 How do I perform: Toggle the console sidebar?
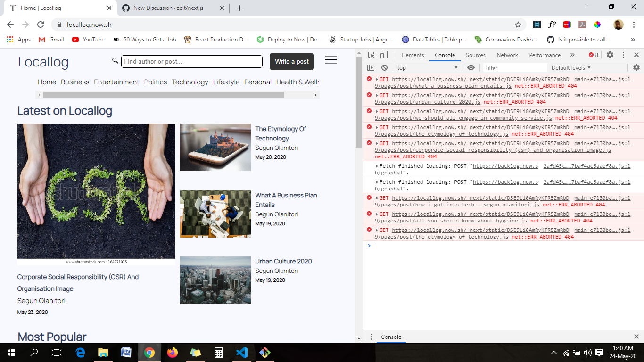(x=371, y=68)
